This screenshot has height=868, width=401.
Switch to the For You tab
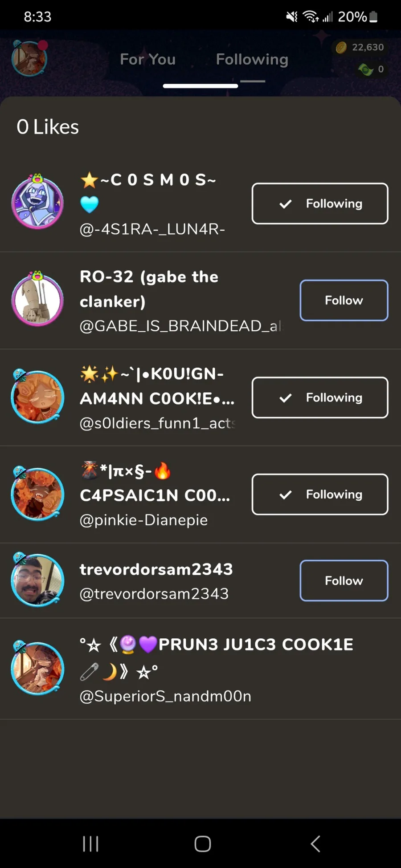[x=147, y=59]
